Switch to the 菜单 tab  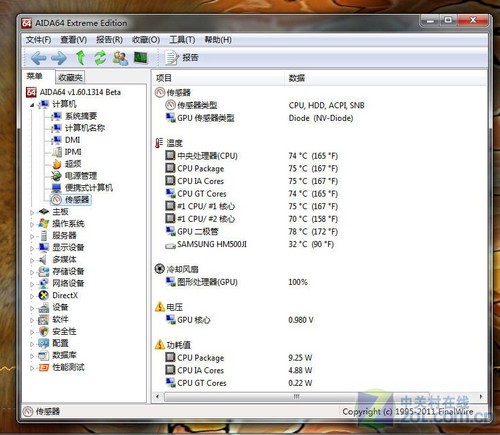[x=35, y=76]
